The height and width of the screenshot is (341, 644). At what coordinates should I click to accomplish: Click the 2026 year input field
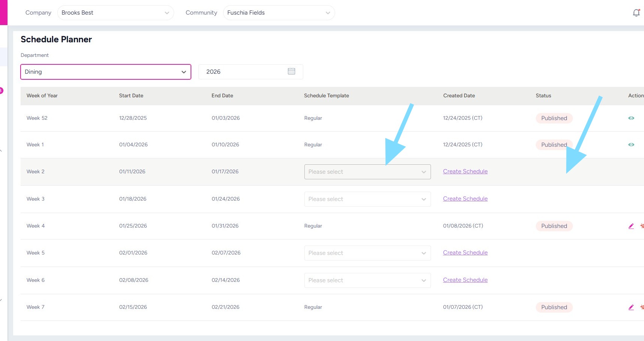click(243, 72)
